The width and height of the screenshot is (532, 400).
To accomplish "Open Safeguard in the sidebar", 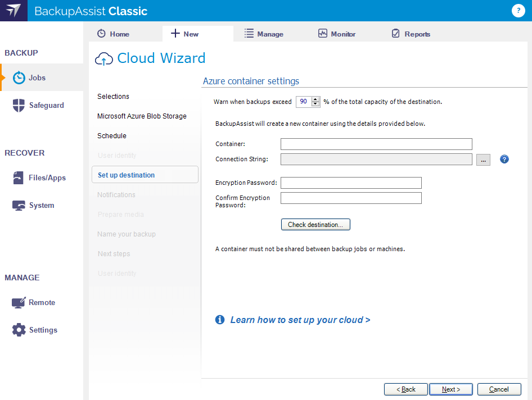I will pos(42,106).
